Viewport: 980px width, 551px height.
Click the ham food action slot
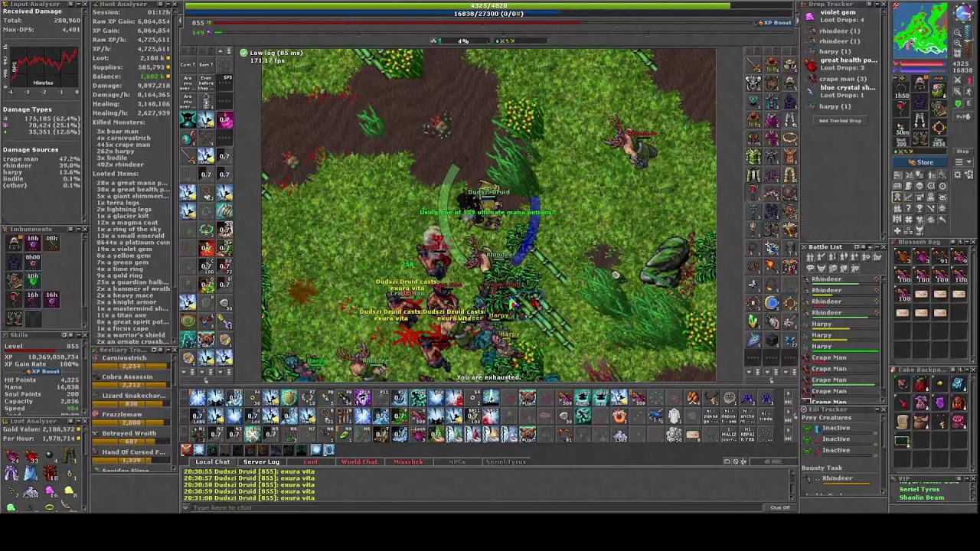(x=693, y=398)
